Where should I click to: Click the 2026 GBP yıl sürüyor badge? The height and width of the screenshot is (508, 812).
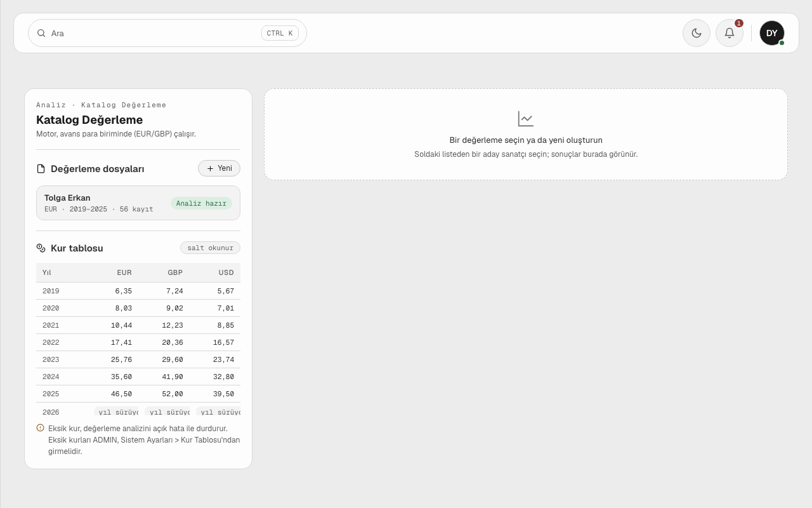(x=167, y=411)
